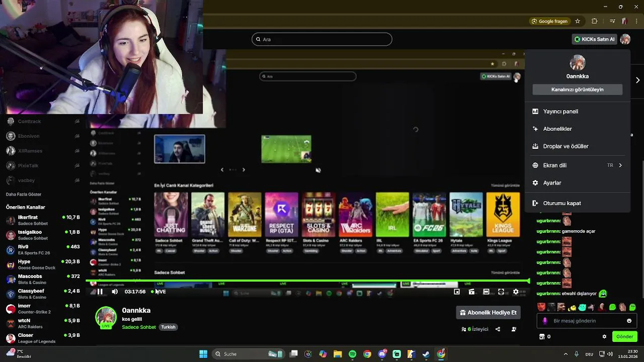Image resolution: width=644 pixels, height=362 pixels.
Task: Open Droplar ve ödüller menu item
Action: (578, 146)
